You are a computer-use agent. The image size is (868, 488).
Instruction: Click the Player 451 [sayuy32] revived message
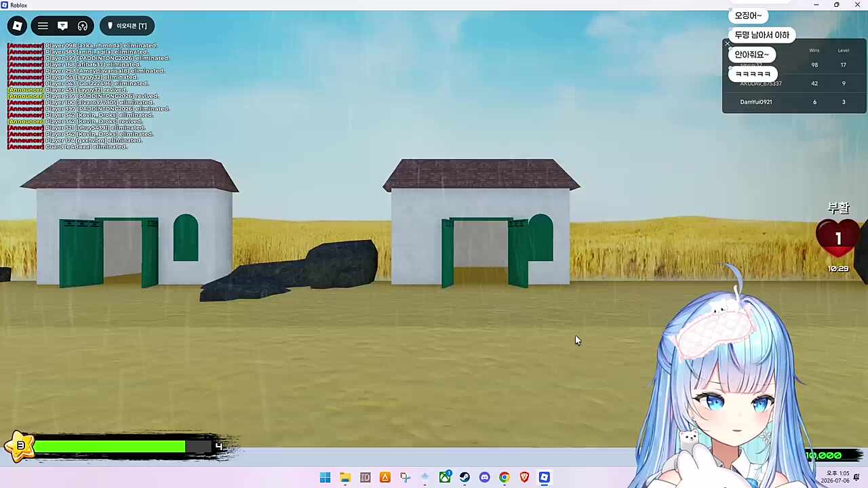click(68, 89)
